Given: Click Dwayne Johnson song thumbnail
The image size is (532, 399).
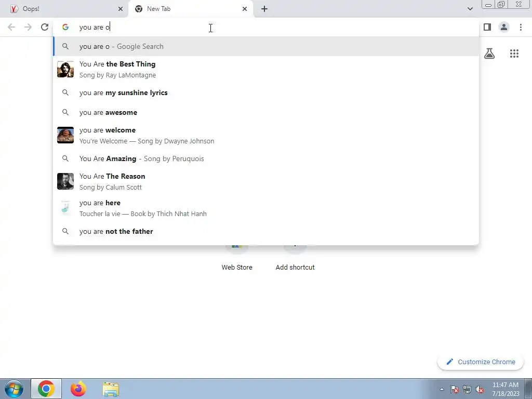Looking at the screenshot, I should click(x=65, y=135).
